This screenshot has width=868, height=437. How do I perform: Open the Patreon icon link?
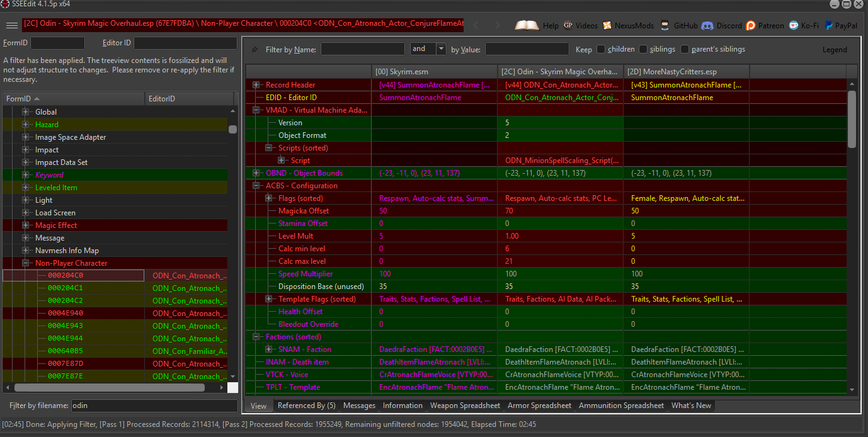click(751, 26)
